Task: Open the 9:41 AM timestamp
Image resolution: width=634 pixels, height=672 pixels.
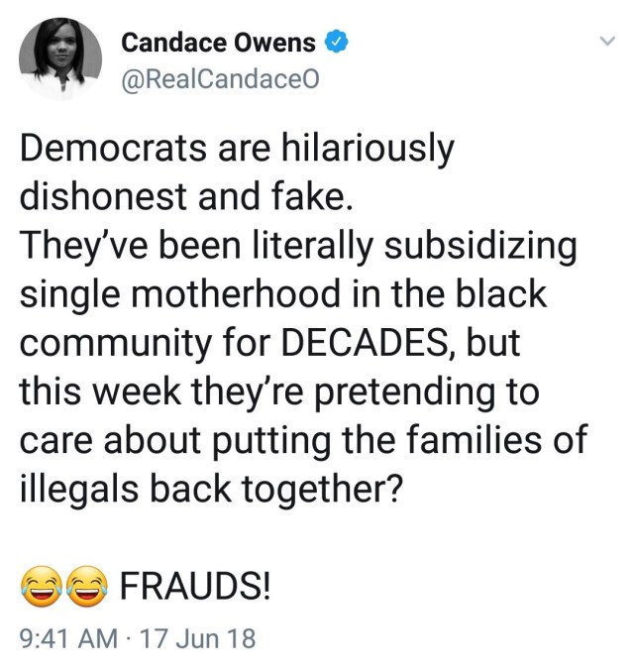Action: [68, 639]
